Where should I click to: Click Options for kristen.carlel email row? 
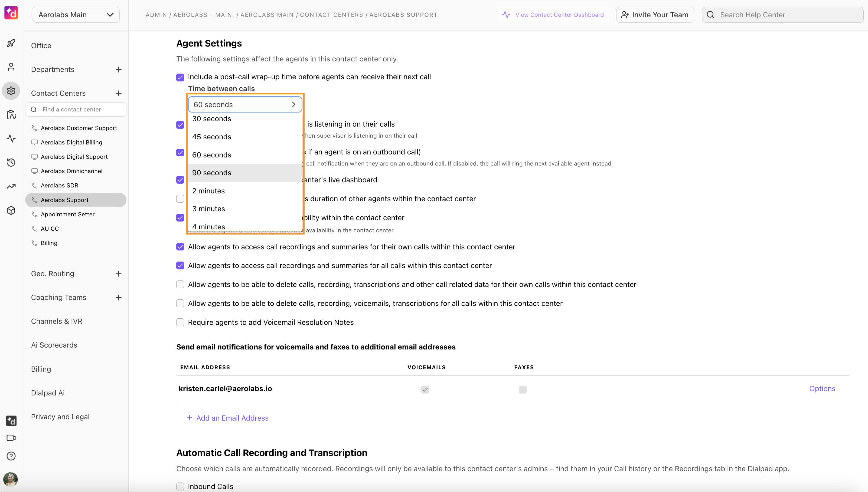click(822, 389)
